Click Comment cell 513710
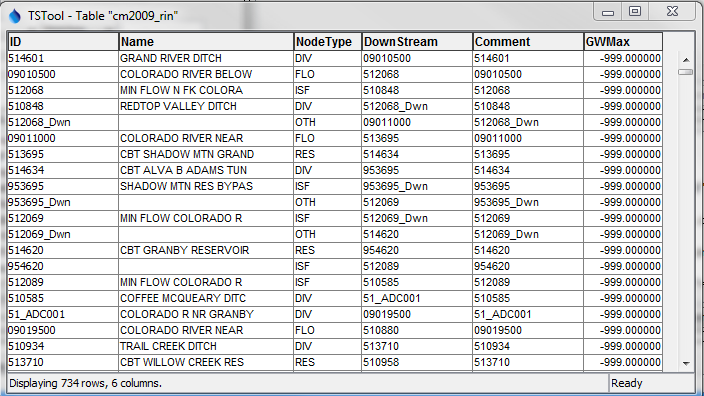Screen dimensions: 704x396 tap(528, 362)
